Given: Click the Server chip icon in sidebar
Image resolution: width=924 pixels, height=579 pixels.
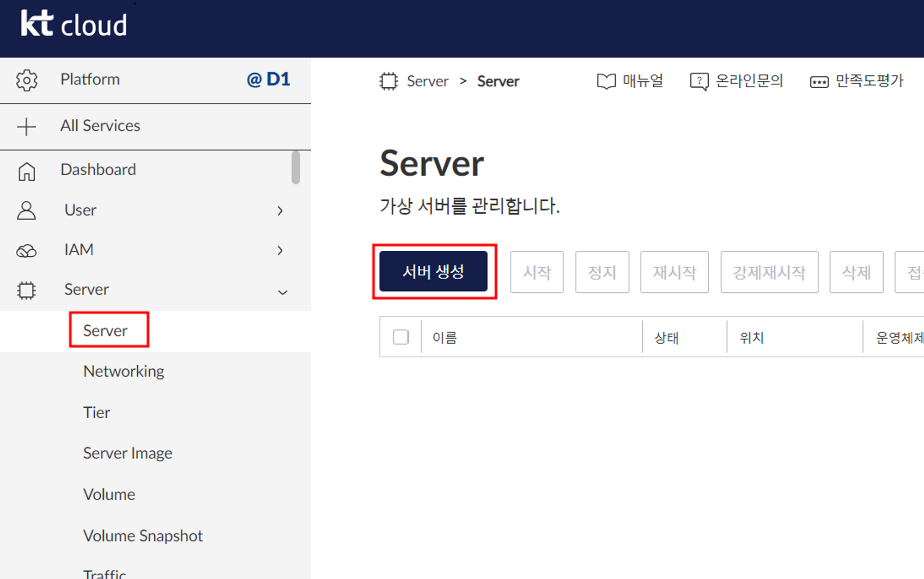Looking at the screenshot, I should click(x=26, y=290).
